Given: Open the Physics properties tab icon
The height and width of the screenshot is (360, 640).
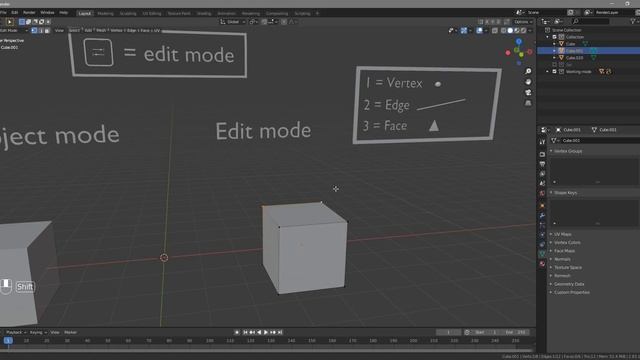Looking at the screenshot, I should [542, 235].
